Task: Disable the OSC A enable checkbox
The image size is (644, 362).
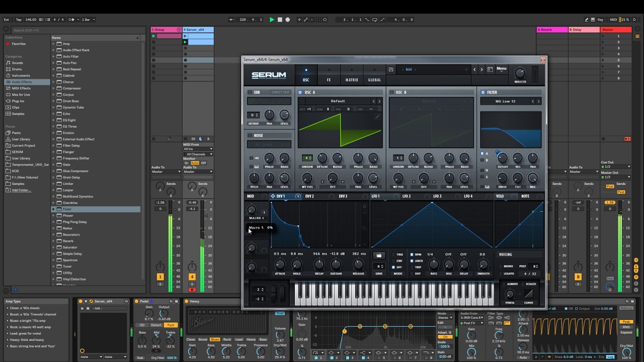Action: pyautogui.click(x=300, y=93)
